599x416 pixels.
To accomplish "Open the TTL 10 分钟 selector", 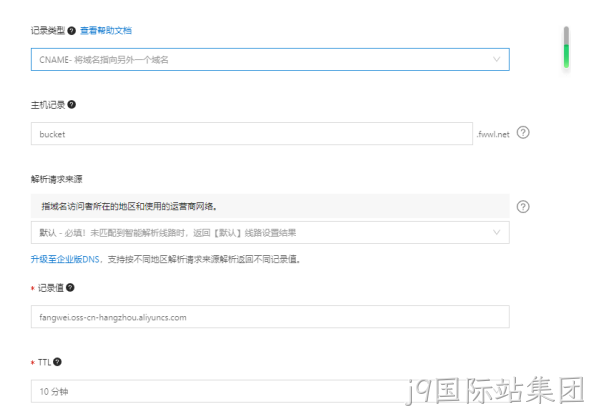I will [x=270, y=391].
